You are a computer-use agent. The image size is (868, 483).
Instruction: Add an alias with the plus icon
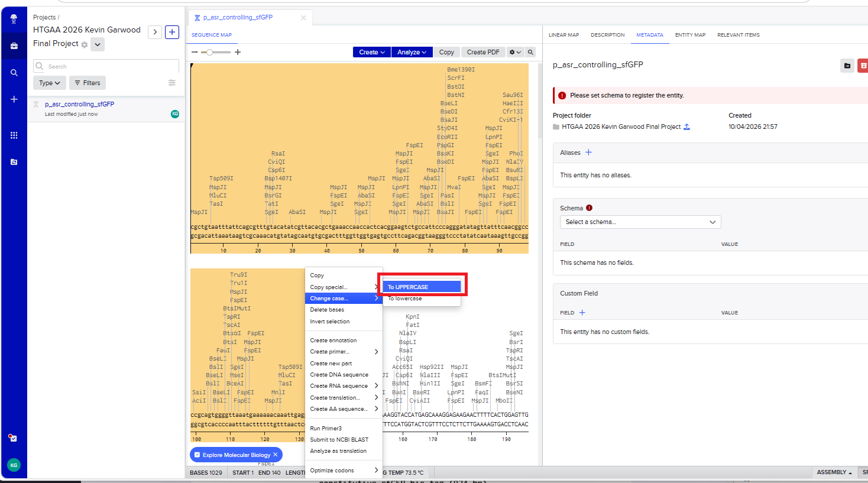(x=588, y=153)
